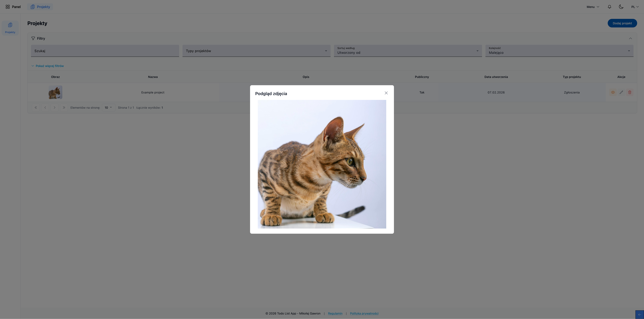Click the blue back arrow corner button
Image resolution: width=644 pixels, height=319 pixels.
(640, 314)
